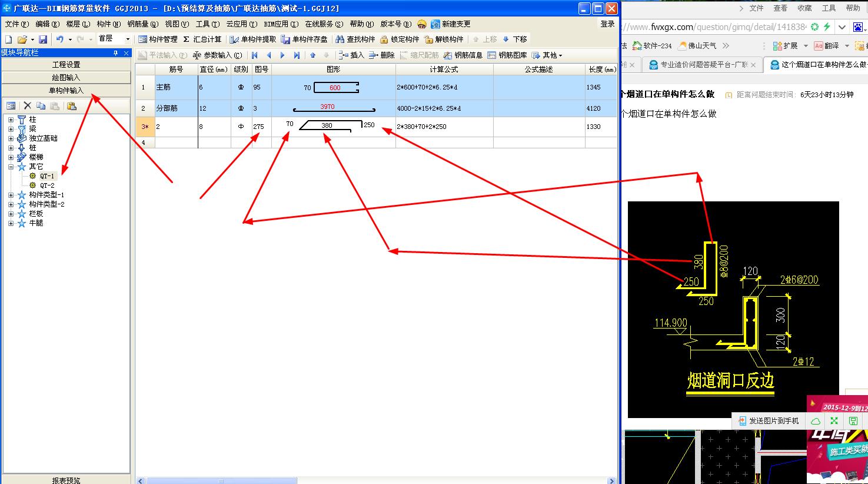
Task: Open 参数输入 parameter input
Action: (218, 55)
